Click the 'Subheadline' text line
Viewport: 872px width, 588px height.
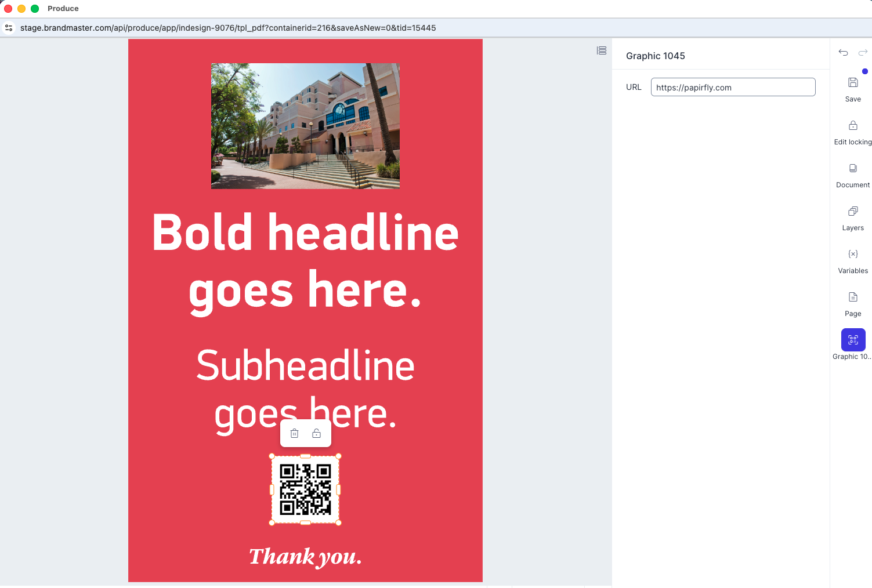pos(305,365)
